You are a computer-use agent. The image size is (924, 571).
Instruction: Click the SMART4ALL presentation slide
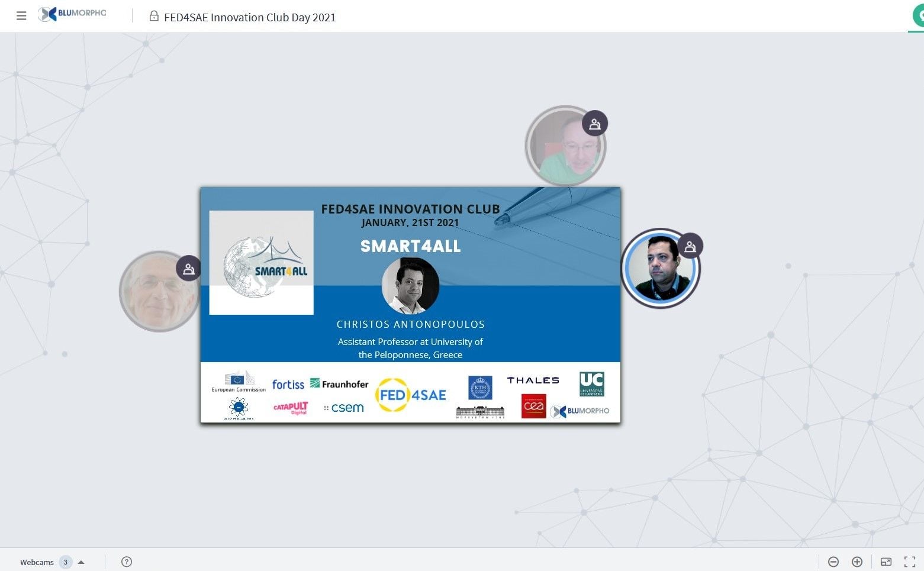point(410,305)
